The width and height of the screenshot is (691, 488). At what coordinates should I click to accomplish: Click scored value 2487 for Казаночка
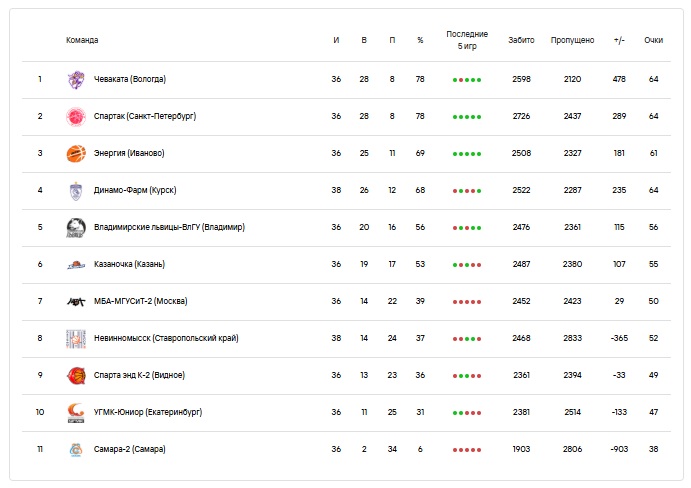coord(521,264)
